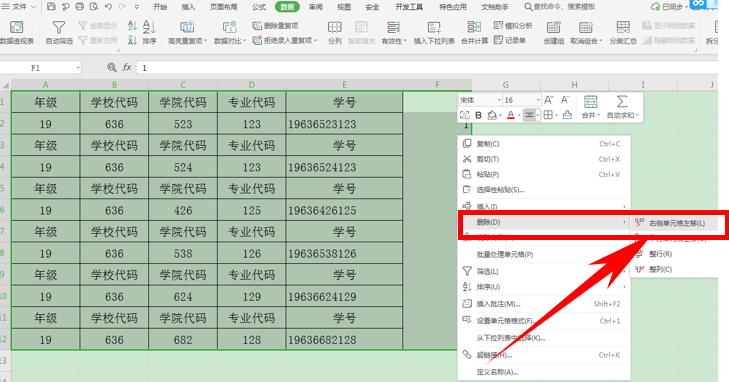Image resolution: width=729 pixels, height=382 pixels.
Task: Choose 粘贴(P) in the context menu
Action: click(x=544, y=174)
